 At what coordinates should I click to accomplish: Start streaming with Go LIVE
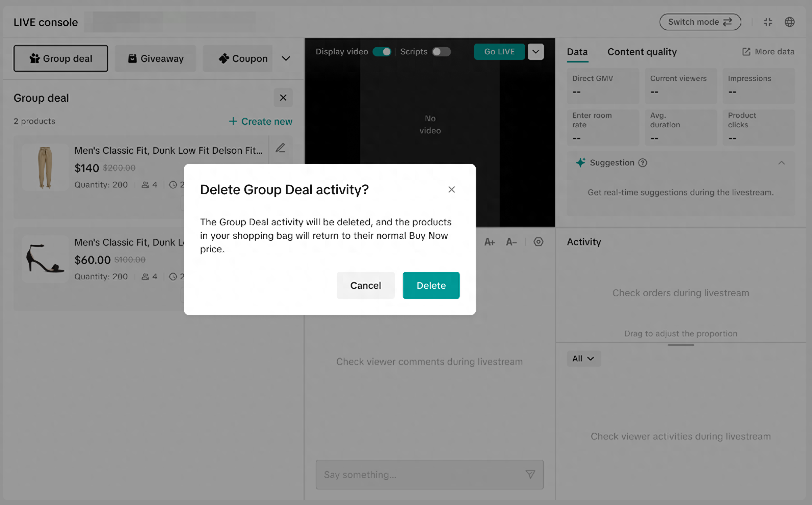(499, 52)
